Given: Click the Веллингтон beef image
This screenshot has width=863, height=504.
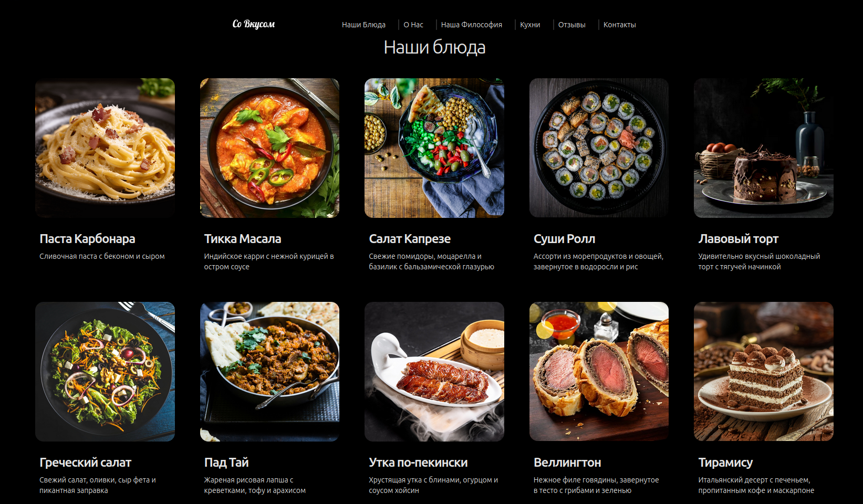Looking at the screenshot, I should [x=599, y=372].
